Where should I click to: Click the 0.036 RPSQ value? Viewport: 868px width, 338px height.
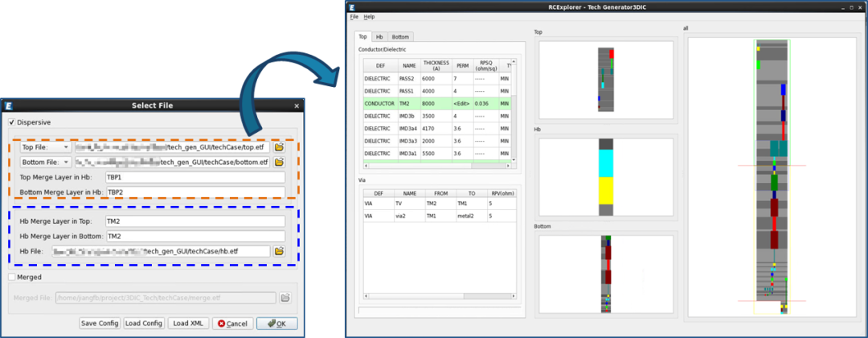pyautogui.click(x=485, y=104)
